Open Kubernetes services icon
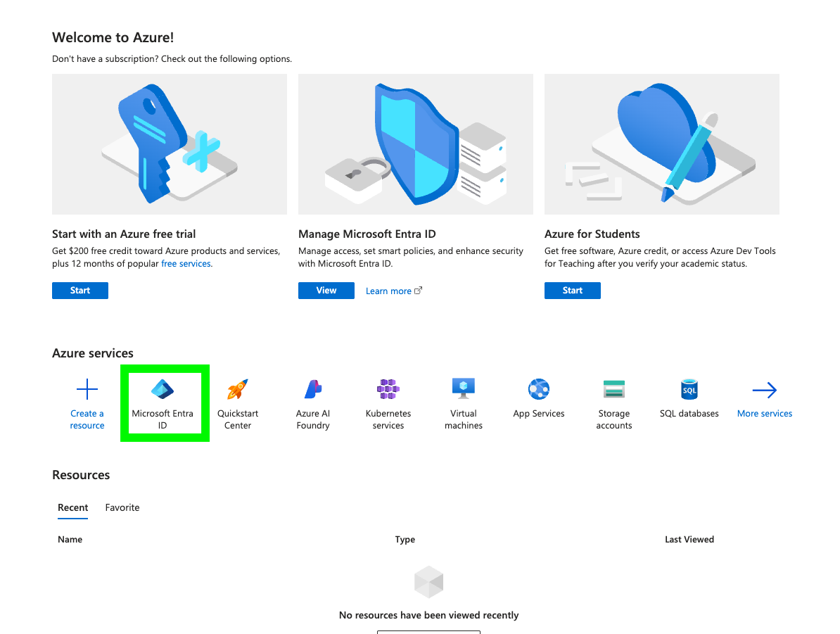The height and width of the screenshot is (634, 840). tap(388, 390)
